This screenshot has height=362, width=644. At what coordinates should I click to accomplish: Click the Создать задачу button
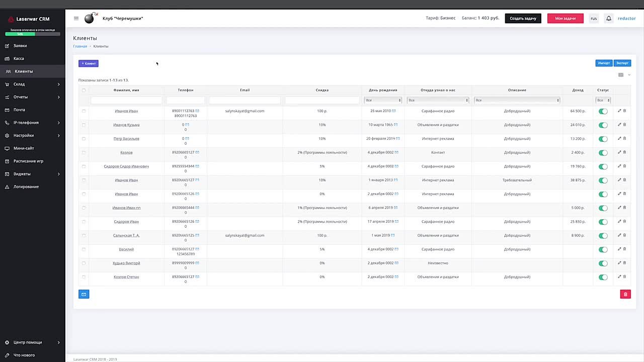coord(523,18)
